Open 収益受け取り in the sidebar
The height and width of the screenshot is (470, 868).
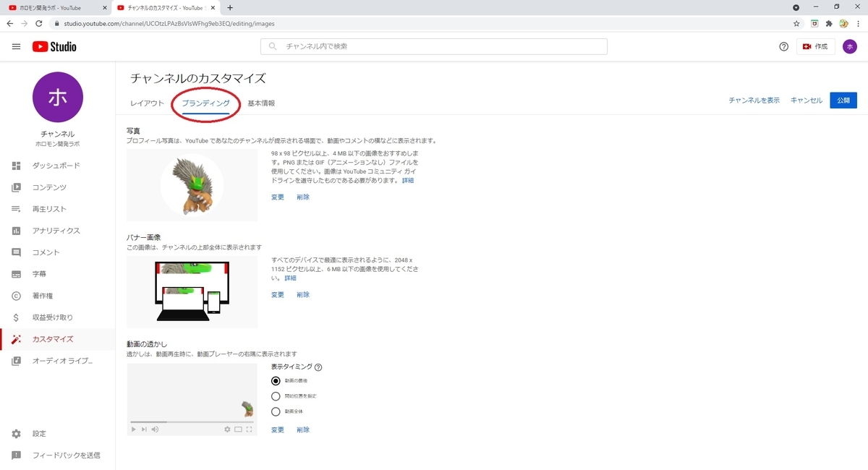[x=58, y=317]
